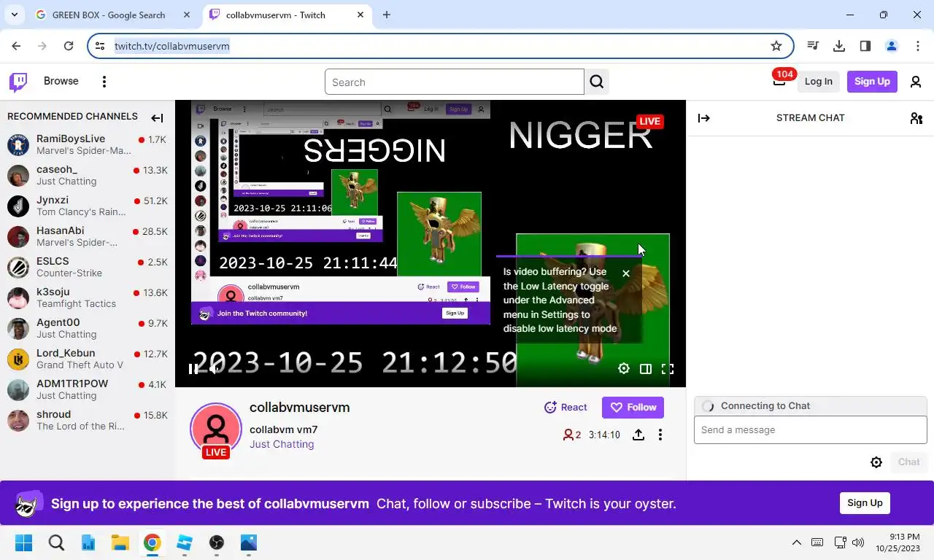The image size is (934, 560).
Task: Click the collabvmuservm channel avatar
Action: pos(216,429)
